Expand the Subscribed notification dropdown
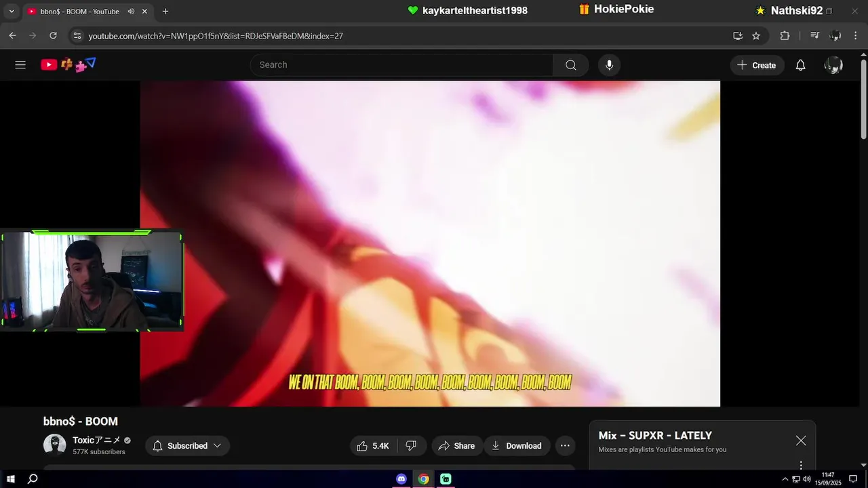This screenshot has width=868, height=488. point(187,445)
